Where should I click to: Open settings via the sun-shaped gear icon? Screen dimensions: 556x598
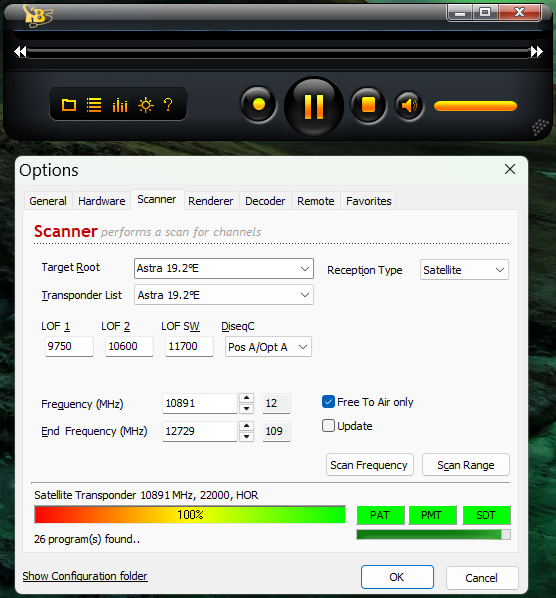coord(146,104)
